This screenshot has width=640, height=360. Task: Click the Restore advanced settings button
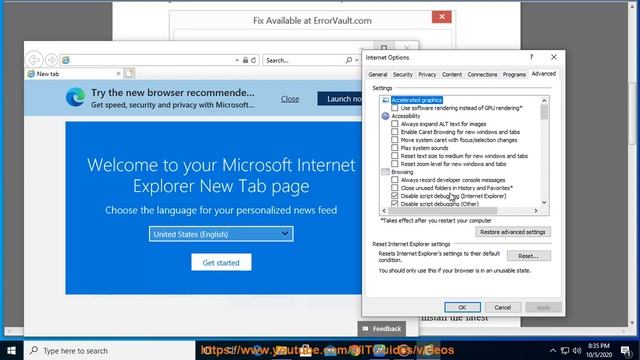tap(513, 232)
